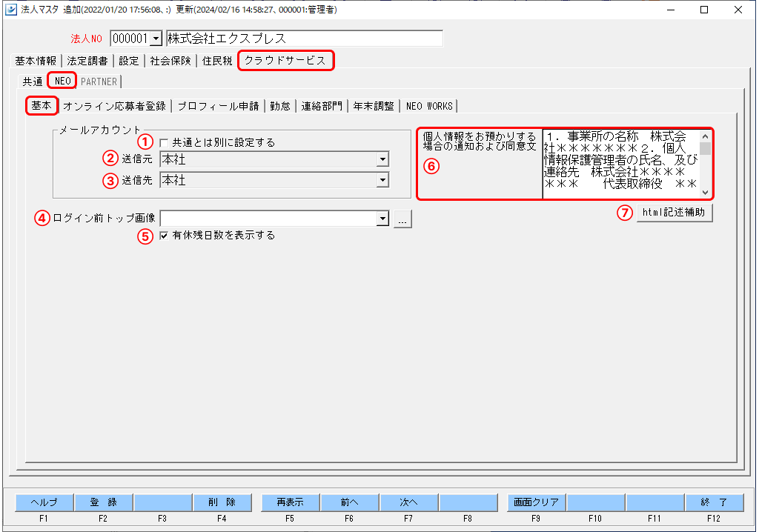The image size is (759, 532).
Task: Close the 法人マスタ window
Action: coord(738,10)
